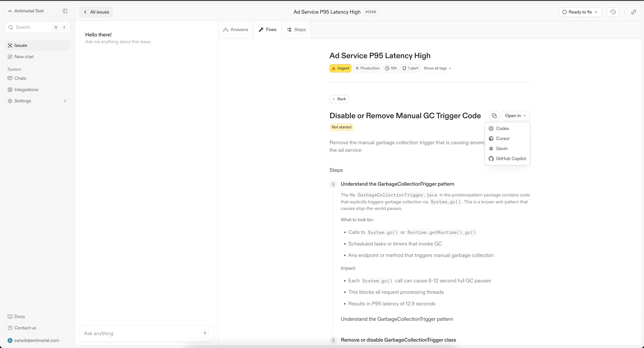
Task: Copy issue link via chain icon
Action: click(633, 12)
